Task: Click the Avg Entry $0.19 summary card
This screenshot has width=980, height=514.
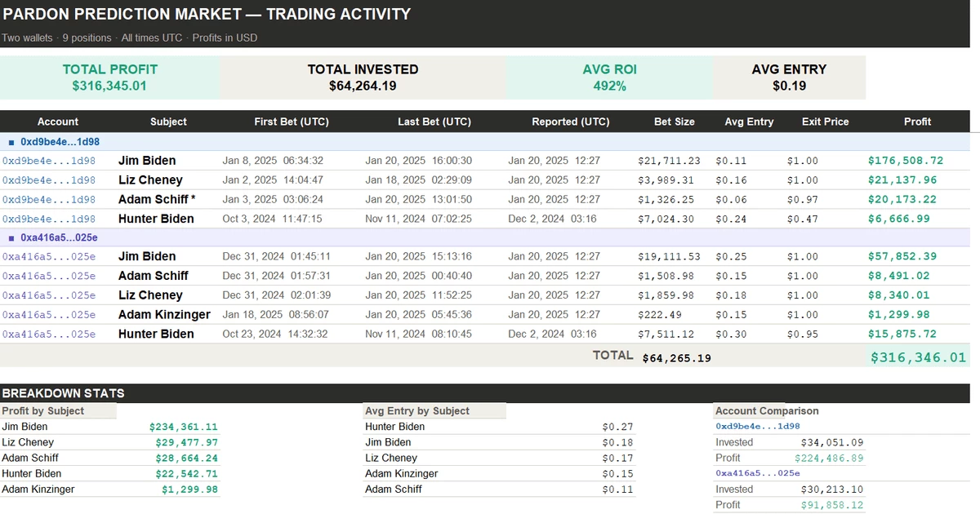Action: [x=789, y=78]
